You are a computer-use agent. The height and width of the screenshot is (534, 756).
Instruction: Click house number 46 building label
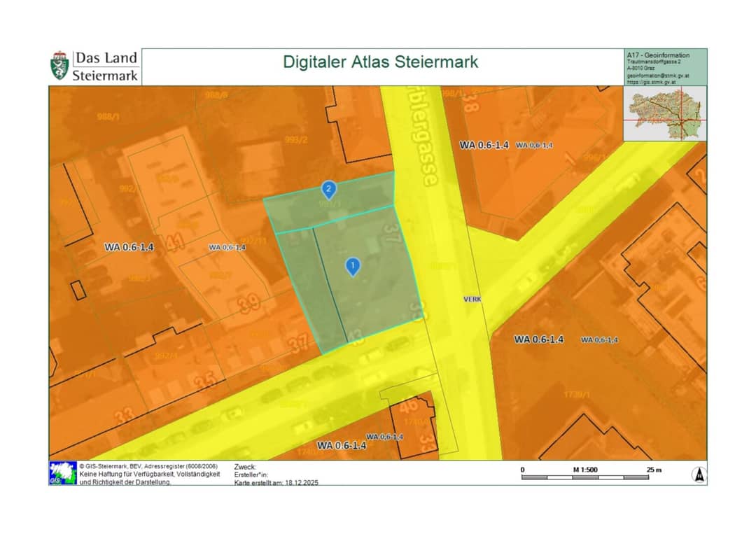(409, 405)
